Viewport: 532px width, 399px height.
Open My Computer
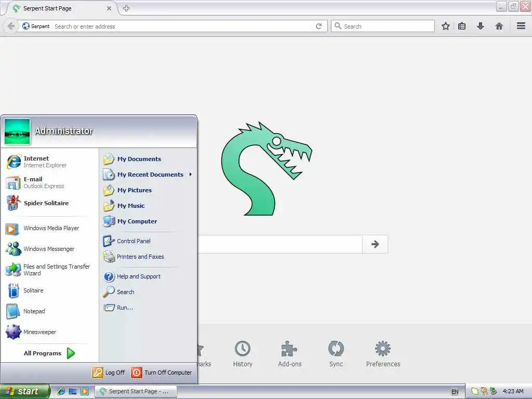tap(130, 221)
